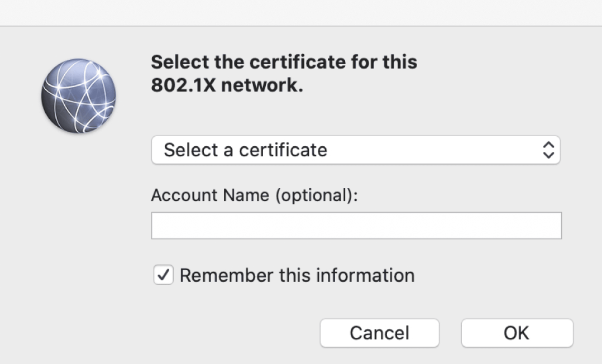Toggle off remembering this network information
The image size is (602, 364).
(x=163, y=275)
